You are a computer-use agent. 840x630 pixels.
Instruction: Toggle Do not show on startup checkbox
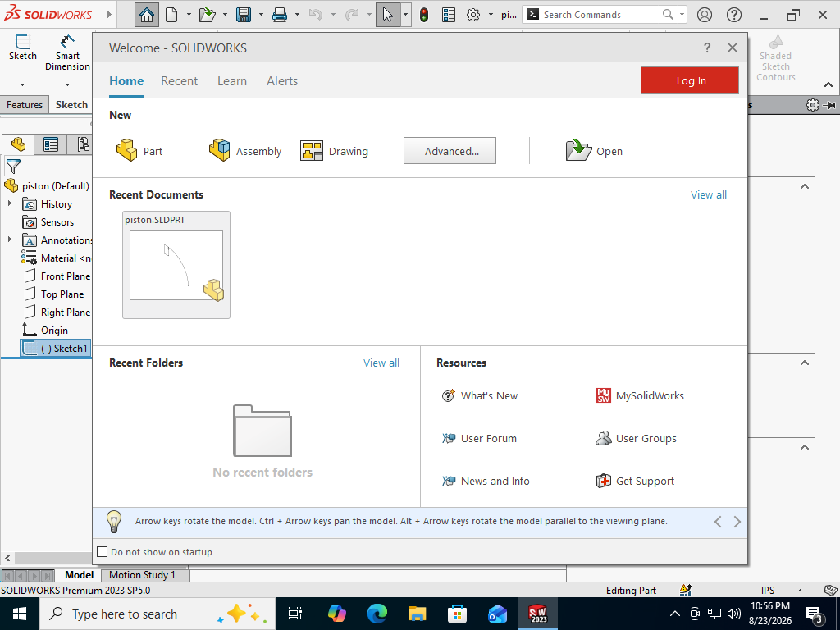coord(103,552)
